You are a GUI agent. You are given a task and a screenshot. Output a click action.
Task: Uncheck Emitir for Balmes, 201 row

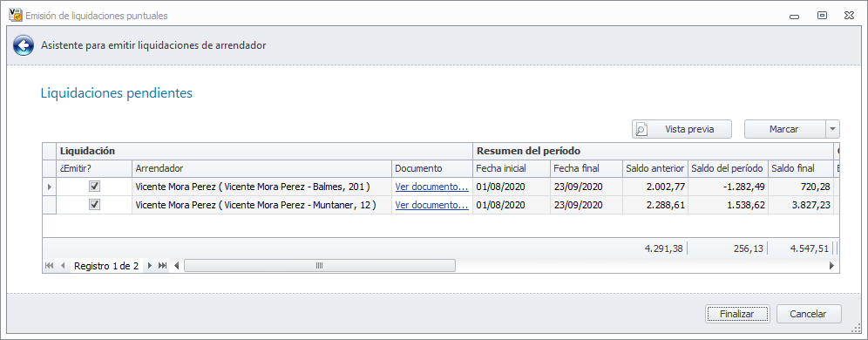pos(95,187)
